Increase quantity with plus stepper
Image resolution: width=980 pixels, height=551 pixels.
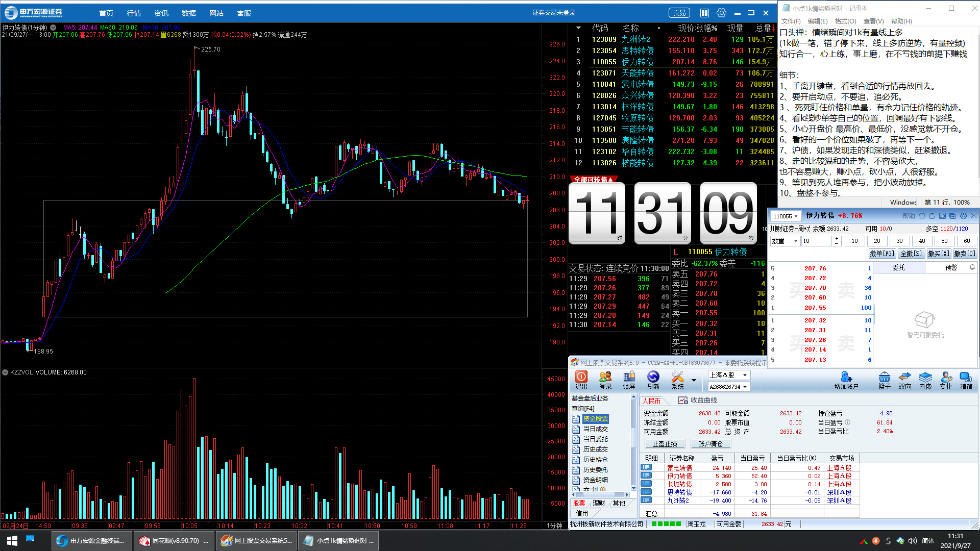(837, 239)
